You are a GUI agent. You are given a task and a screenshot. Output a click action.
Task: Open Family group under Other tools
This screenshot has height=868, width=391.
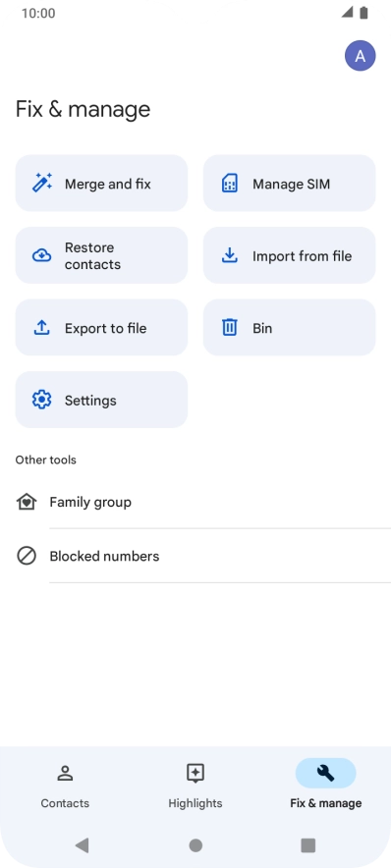tap(195, 502)
